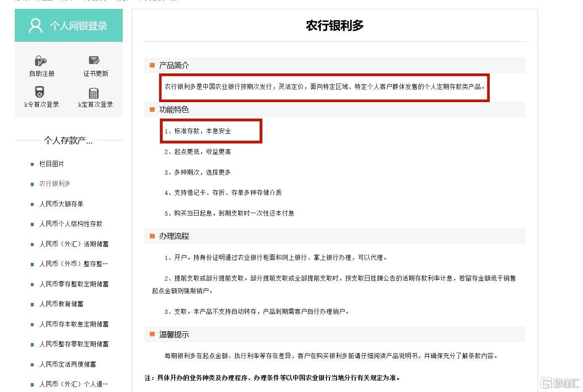
Task: Click the 办理流程 section heading
Action: pos(174,236)
